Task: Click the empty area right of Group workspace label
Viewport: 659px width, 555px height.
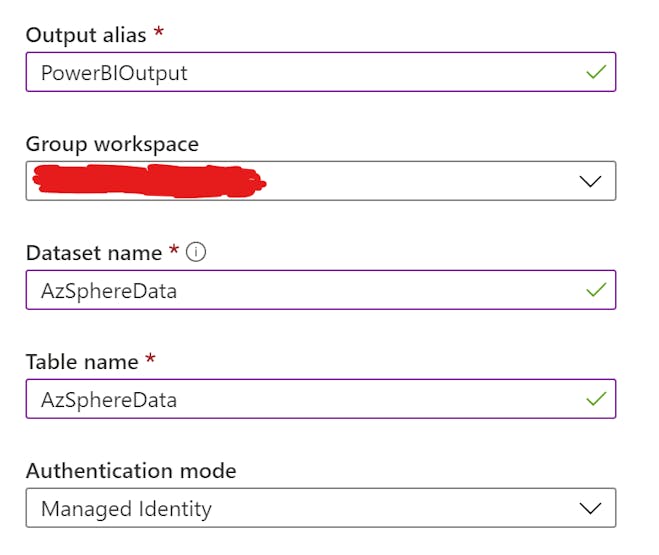Action: [x=400, y=144]
